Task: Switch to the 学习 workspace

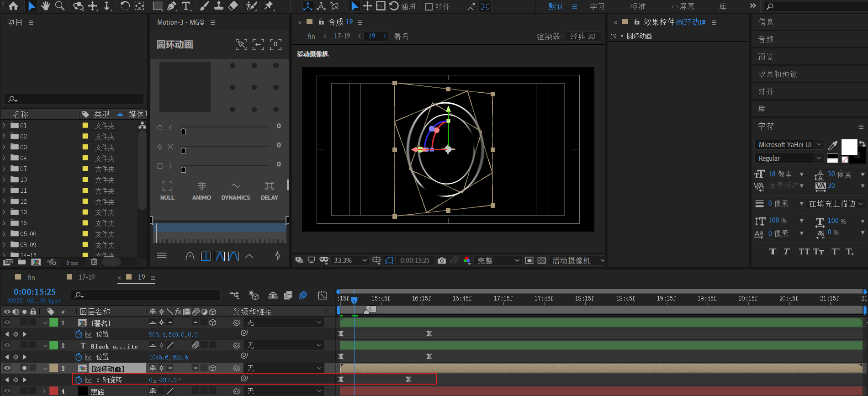Action: point(597,6)
